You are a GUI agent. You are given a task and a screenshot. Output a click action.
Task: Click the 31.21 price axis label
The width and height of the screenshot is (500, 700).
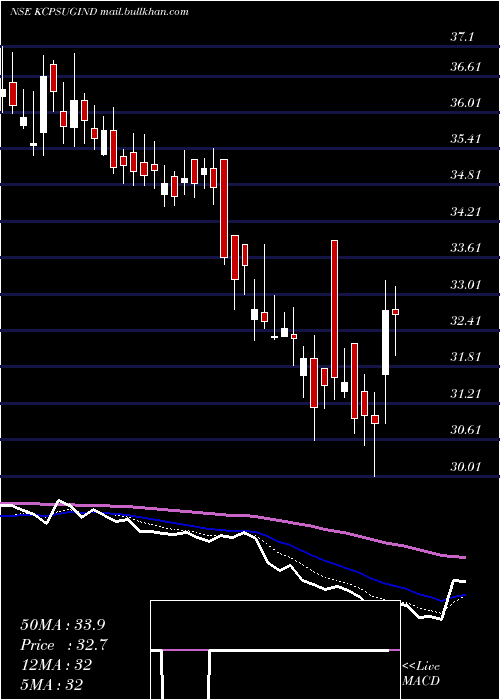tap(465, 394)
